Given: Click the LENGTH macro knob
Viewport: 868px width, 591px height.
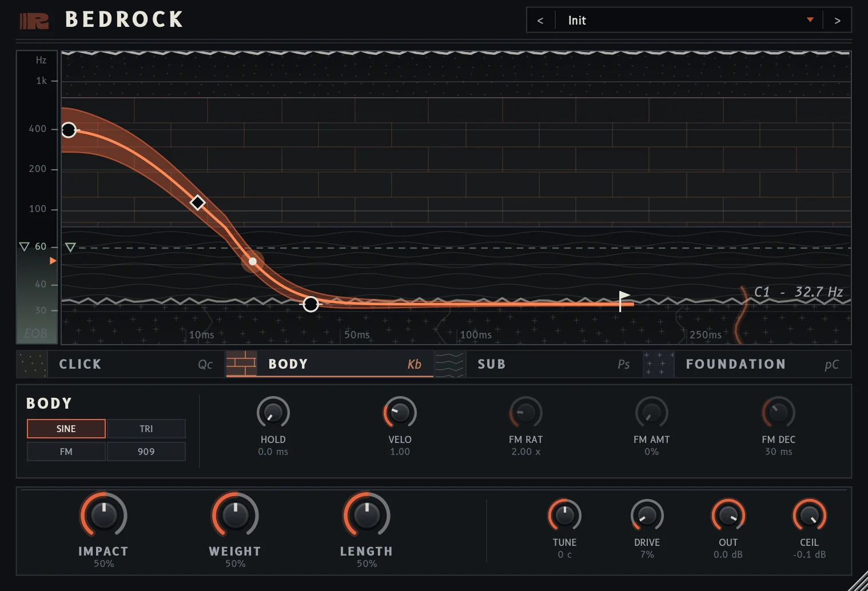Looking at the screenshot, I should click(x=367, y=515).
